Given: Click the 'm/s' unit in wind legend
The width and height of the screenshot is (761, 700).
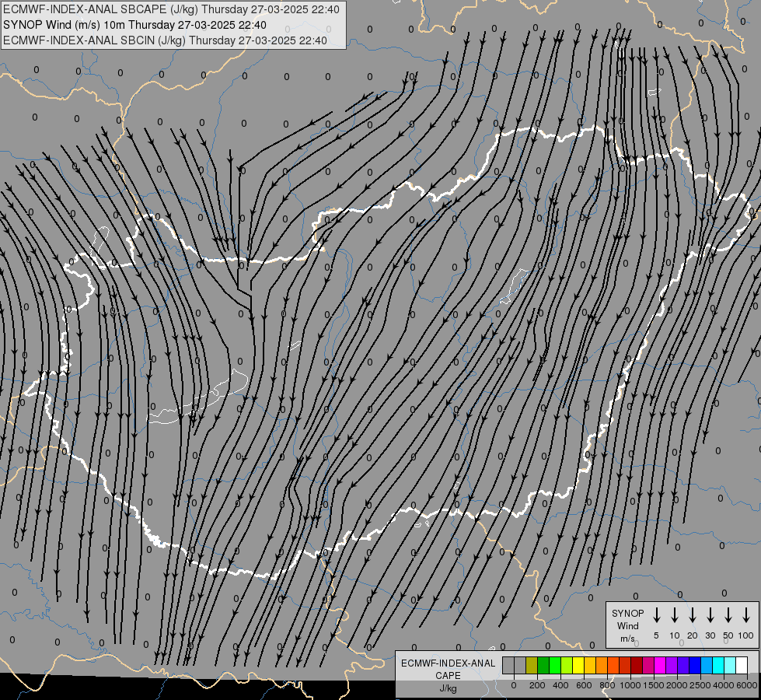Looking at the screenshot, I should [627, 639].
